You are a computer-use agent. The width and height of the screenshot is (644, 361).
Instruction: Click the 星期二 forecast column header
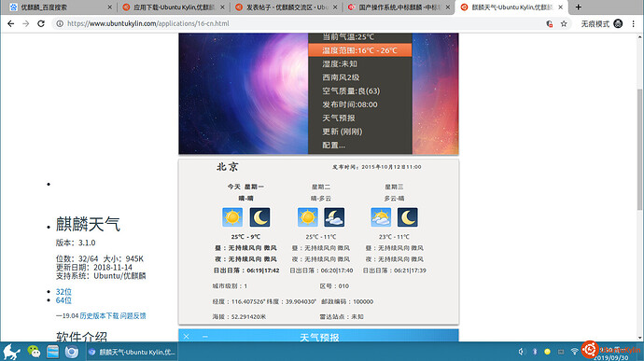tap(321, 187)
